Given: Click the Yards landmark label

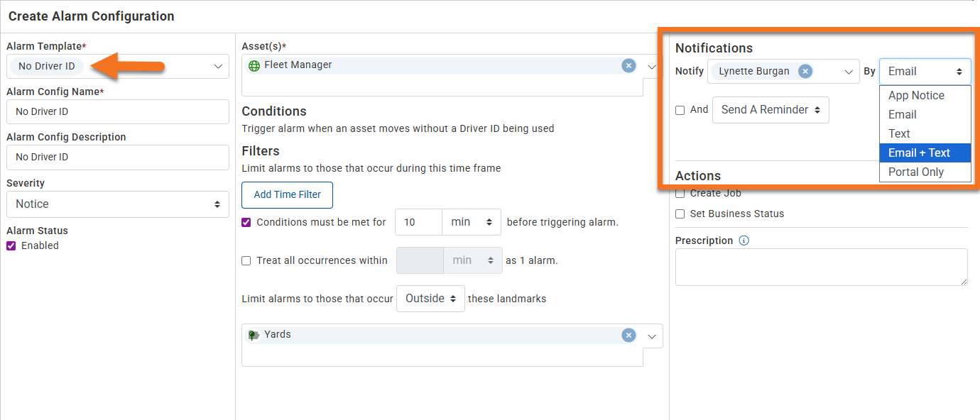Looking at the screenshot, I should click(x=278, y=334).
